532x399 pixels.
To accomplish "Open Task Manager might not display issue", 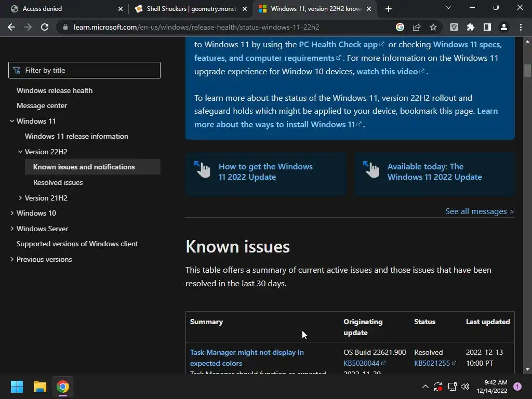I will coord(247,357).
